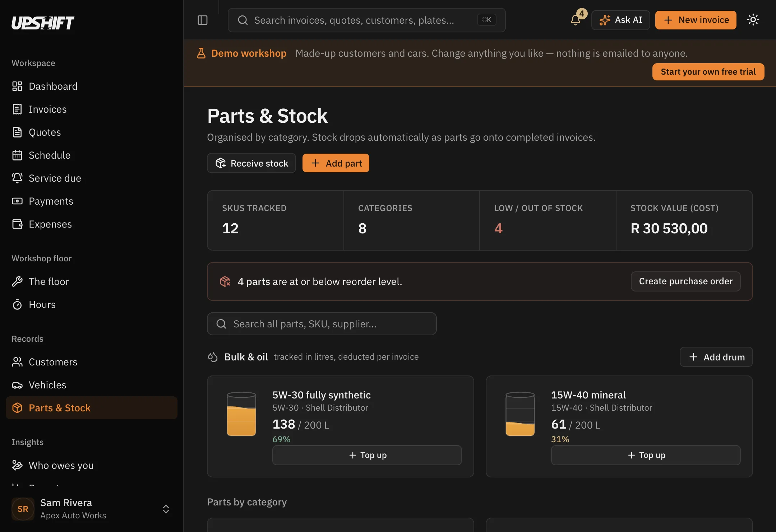Click the 15W-40 oil drum gauge
This screenshot has width=776, height=532.
point(520,414)
